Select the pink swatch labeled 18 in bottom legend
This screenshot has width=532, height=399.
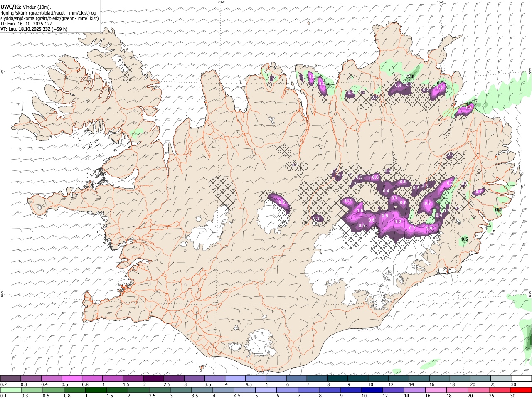[458, 390]
